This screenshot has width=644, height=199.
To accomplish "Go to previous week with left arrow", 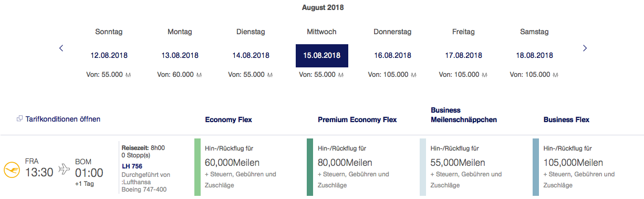I will pyautogui.click(x=61, y=48).
